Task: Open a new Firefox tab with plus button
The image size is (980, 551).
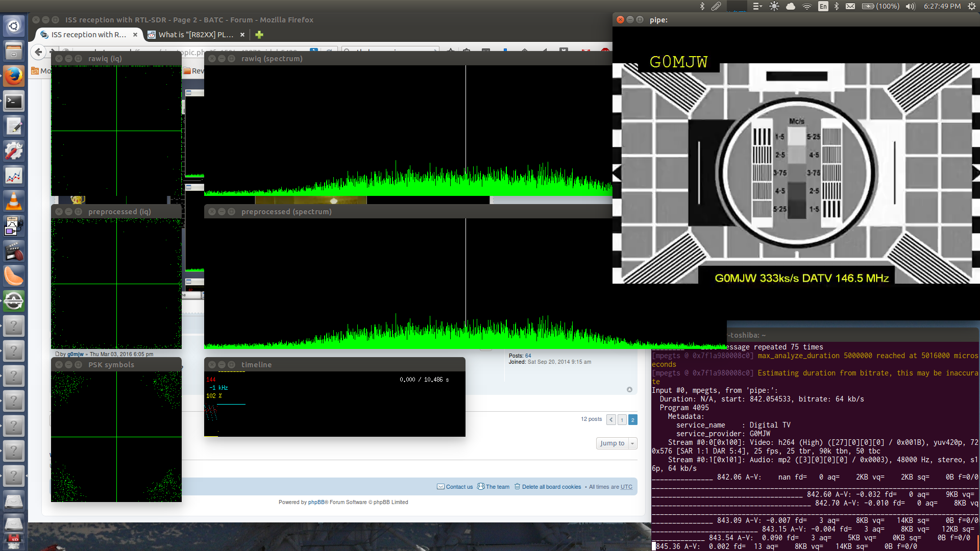Action: [x=259, y=35]
